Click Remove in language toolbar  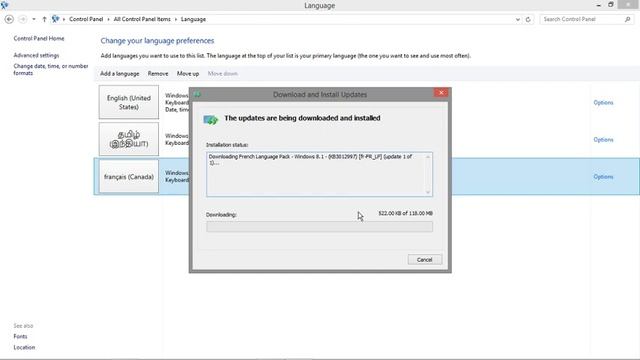[158, 73]
